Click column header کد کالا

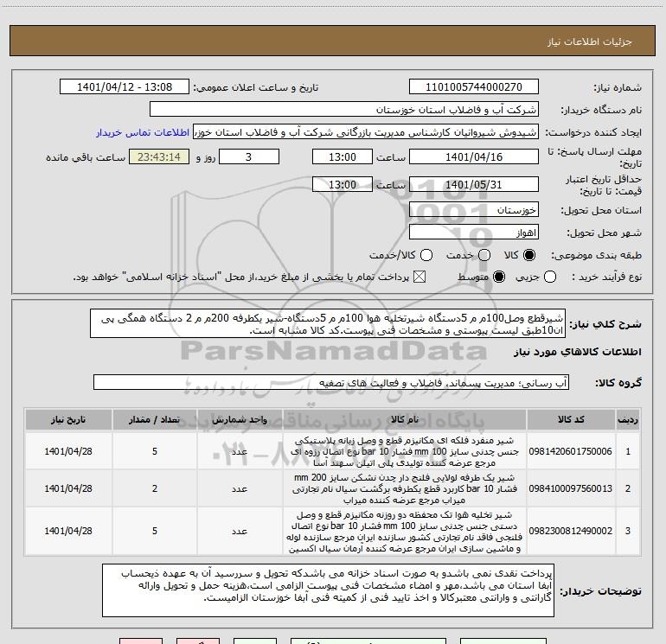(x=571, y=419)
